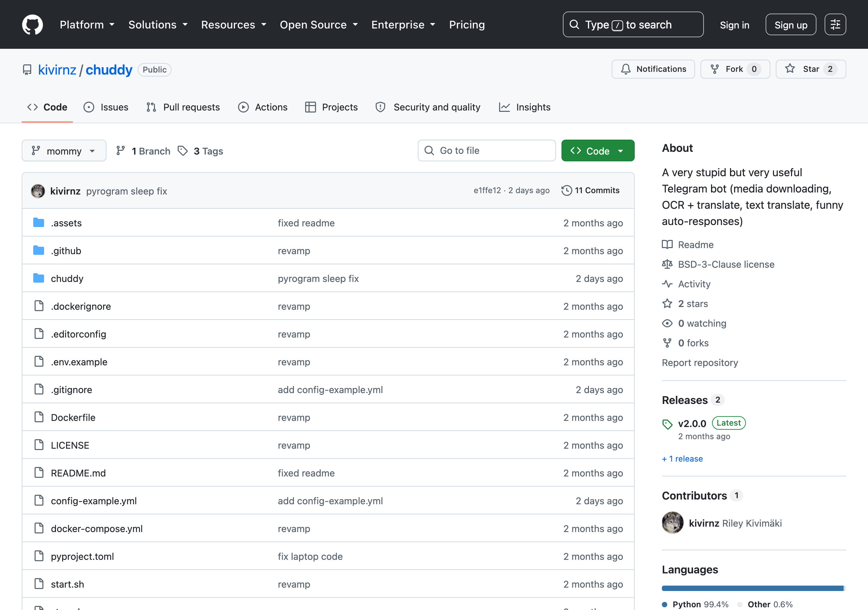
Task: Focus the Go to file field
Action: (487, 151)
